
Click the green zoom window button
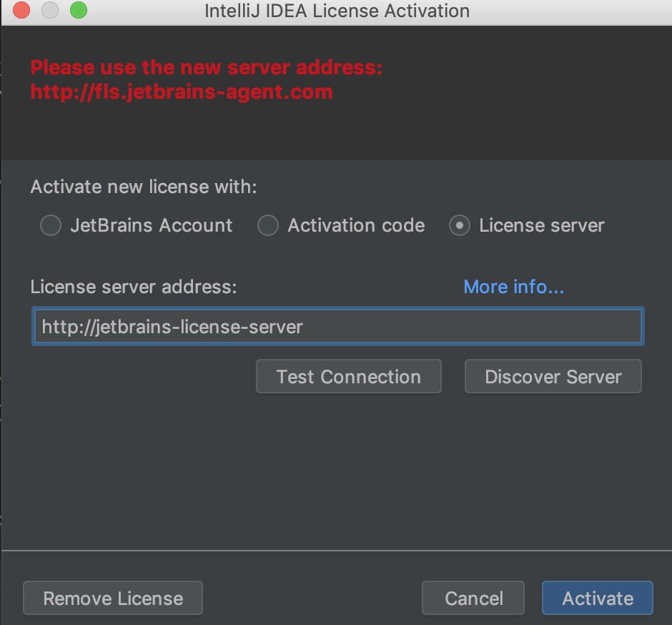coord(78,11)
